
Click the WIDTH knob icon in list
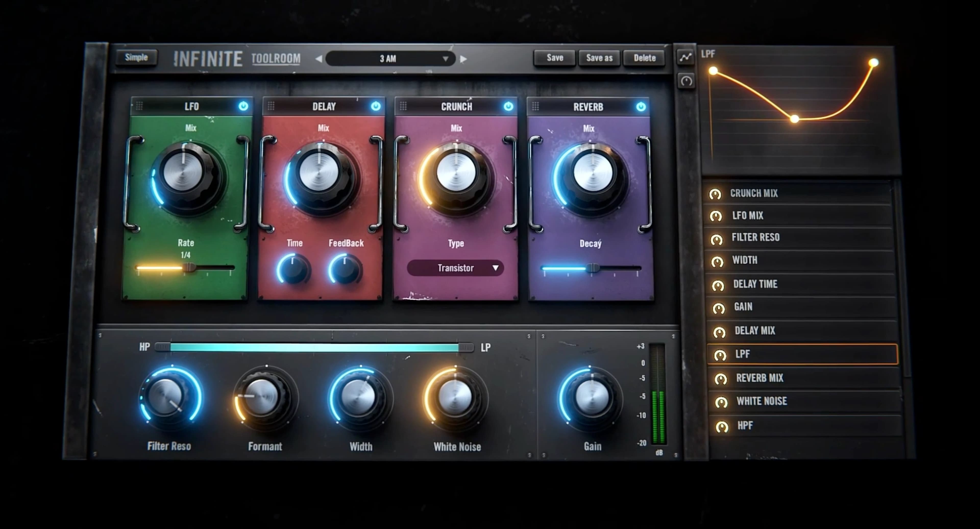click(717, 262)
